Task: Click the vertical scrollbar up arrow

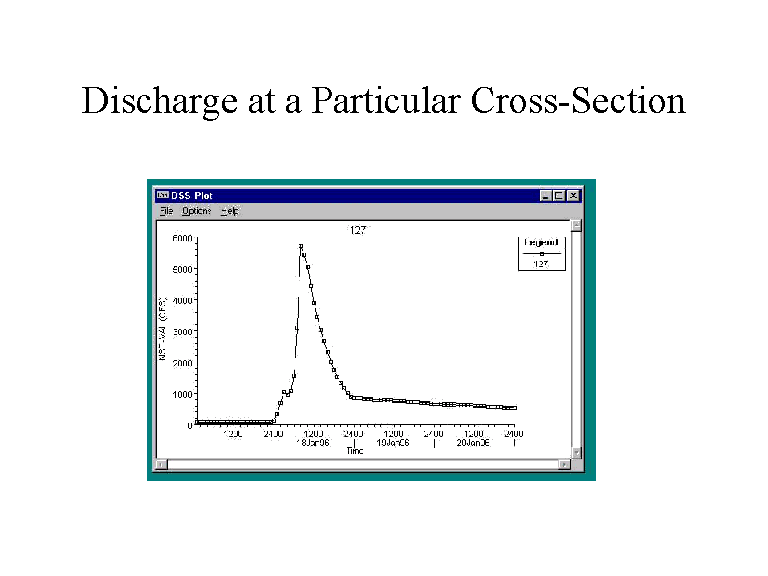Action: [x=576, y=225]
